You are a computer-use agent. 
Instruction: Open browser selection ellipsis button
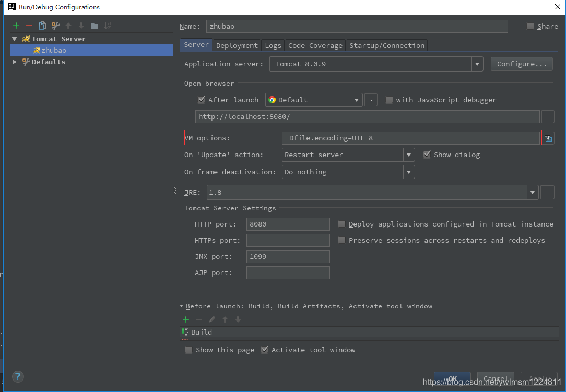pyautogui.click(x=371, y=100)
